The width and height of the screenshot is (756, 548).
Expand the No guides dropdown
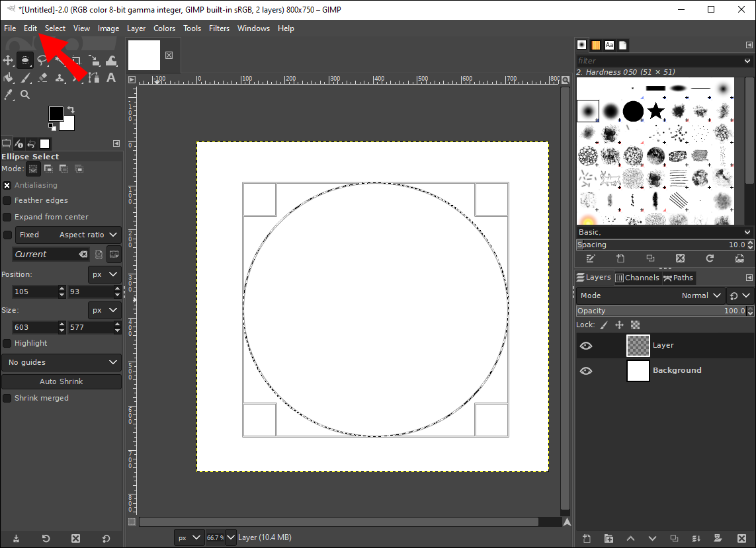pyautogui.click(x=61, y=362)
